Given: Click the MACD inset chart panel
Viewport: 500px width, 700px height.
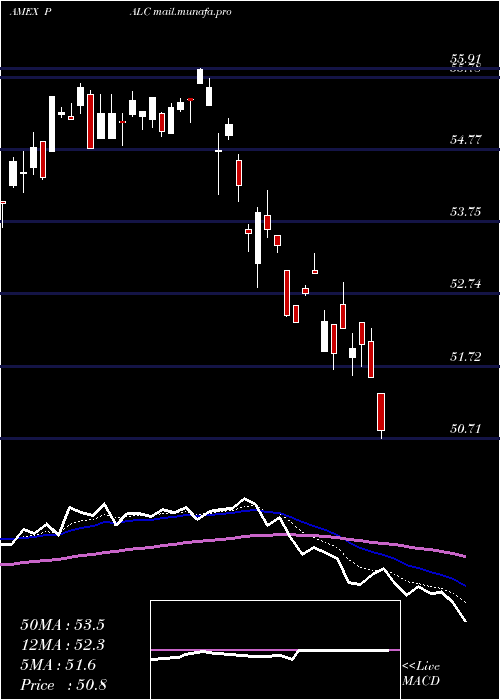Looking at the screenshot, I should pos(275,650).
